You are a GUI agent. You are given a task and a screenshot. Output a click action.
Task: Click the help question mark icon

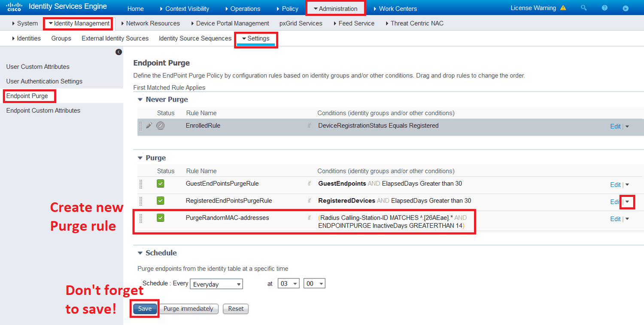coord(605,7)
